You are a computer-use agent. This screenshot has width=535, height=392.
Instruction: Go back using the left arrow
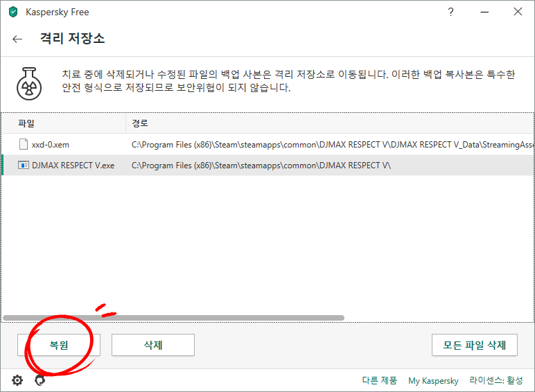pyautogui.click(x=17, y=39)
